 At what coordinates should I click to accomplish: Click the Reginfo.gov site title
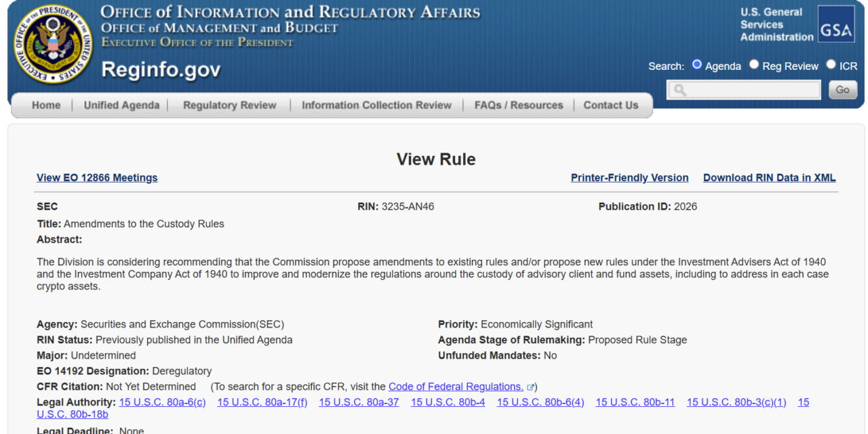tap(161, 69)
